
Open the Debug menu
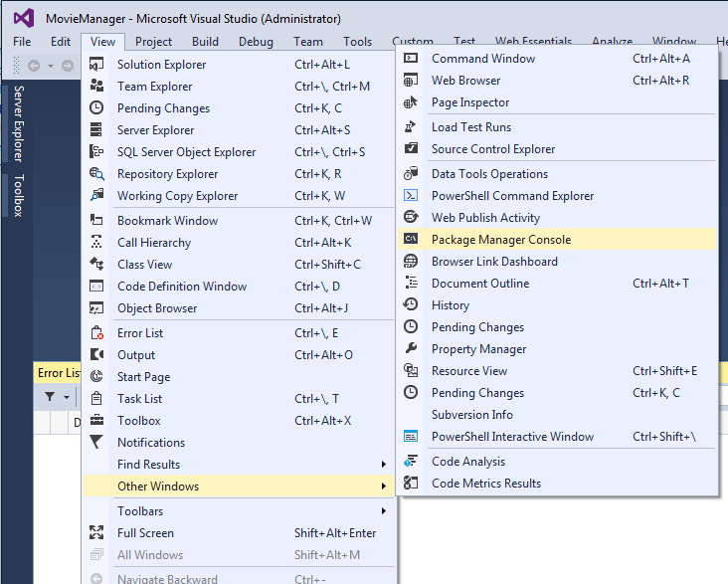click(256, 42)
